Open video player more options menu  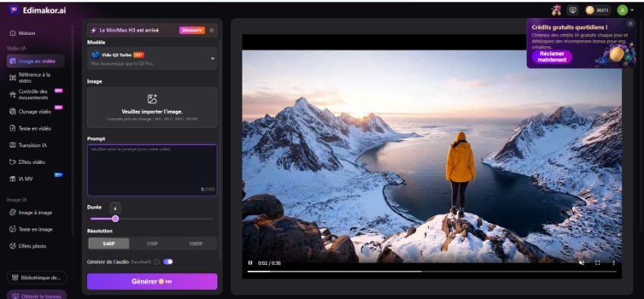614,263
